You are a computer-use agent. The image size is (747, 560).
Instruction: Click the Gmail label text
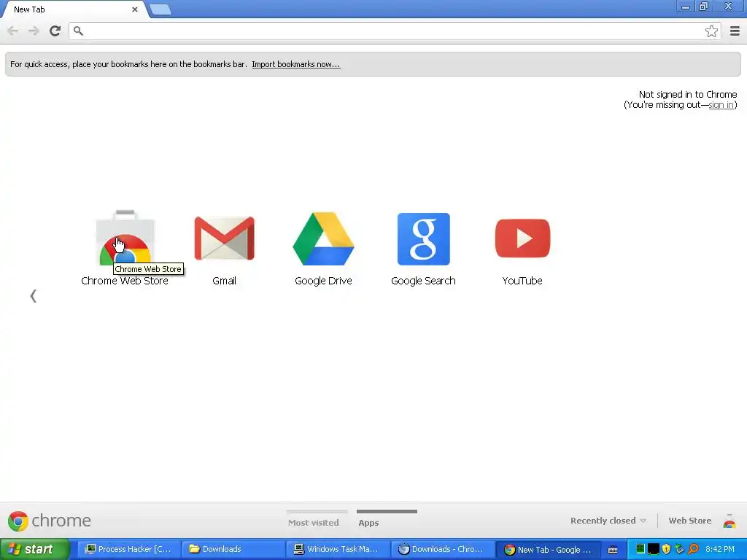225,281
